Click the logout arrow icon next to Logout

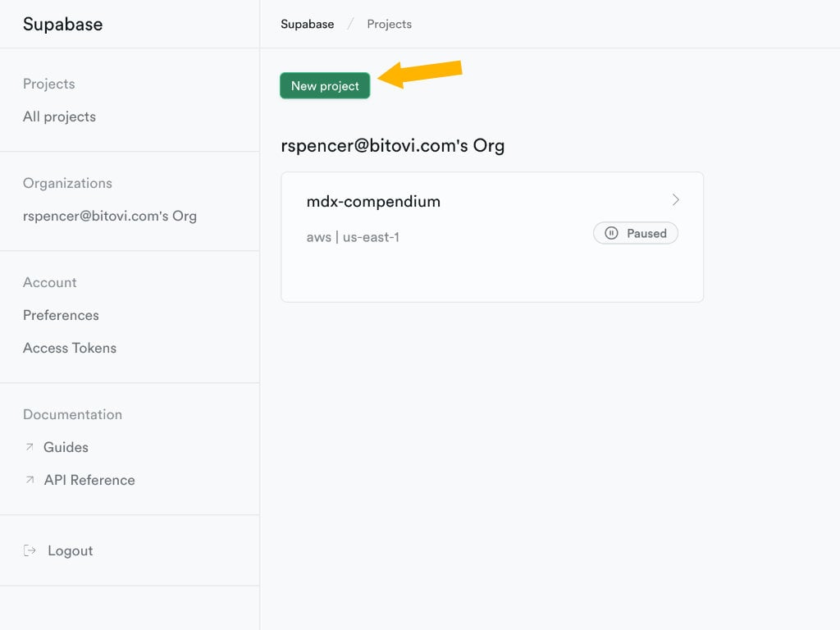point(30,550)
